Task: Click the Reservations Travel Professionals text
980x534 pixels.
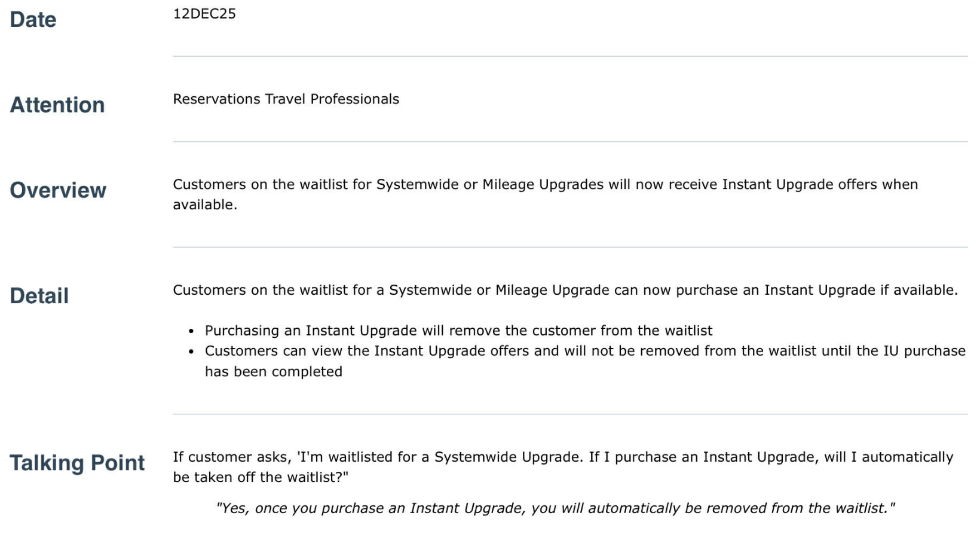Action: tap(286, 99)
